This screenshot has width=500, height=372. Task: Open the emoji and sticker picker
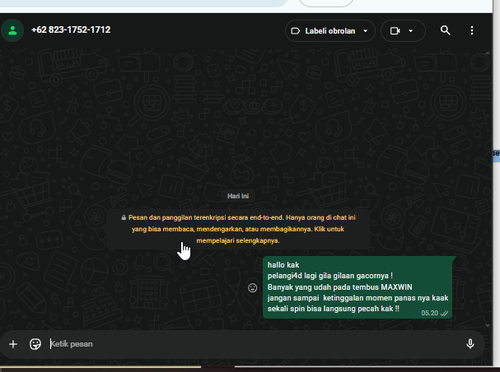[x=35, y=344]
